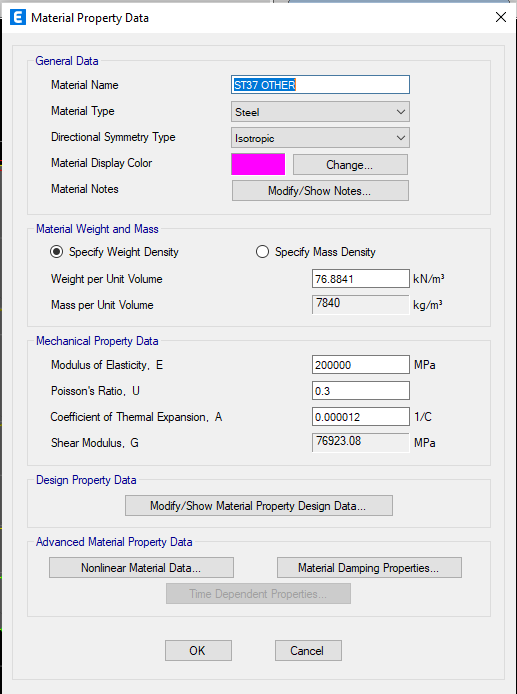The image size is (517, 694).
Task: Click the Weight per Unit Volume field
Action: click(360, 279)
